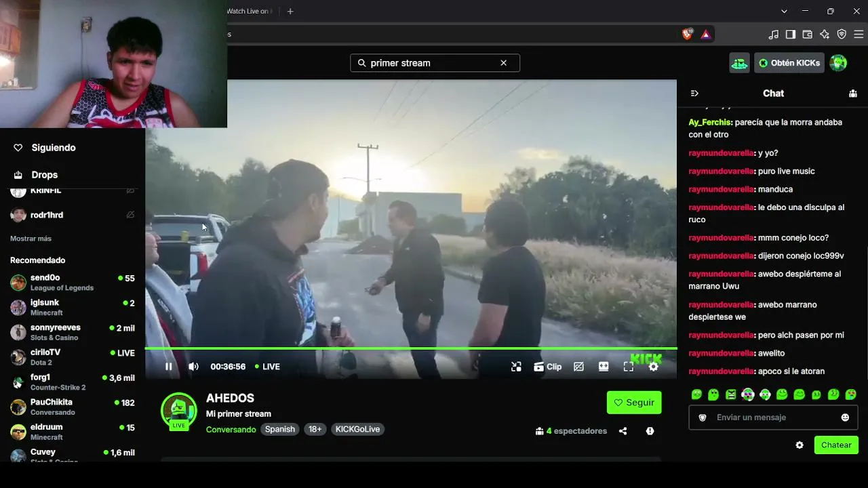The image size is (868, 488).
Task: Show the chat viewers list icon
Action: tap(853, 94)
